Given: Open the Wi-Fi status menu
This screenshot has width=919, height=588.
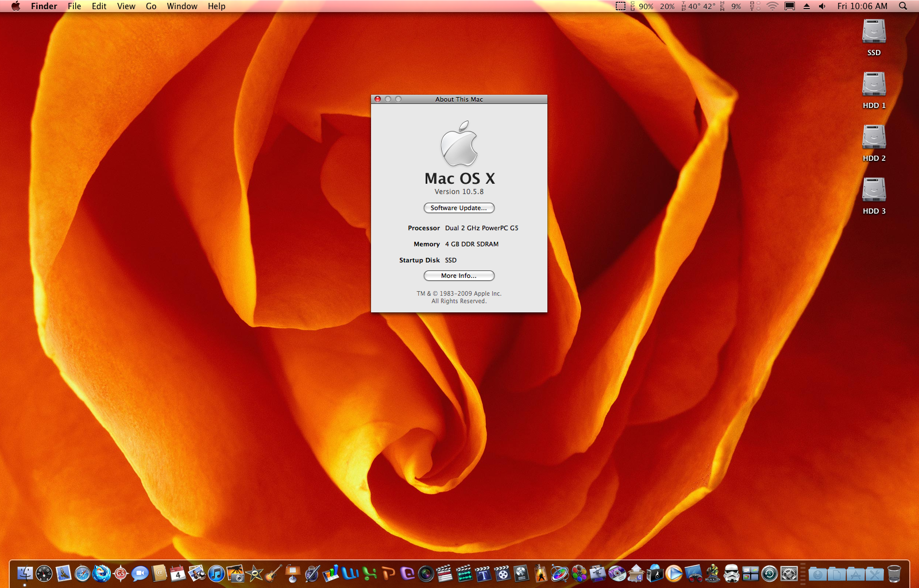Looking at the screenshot, I should [x=773, y=6].
